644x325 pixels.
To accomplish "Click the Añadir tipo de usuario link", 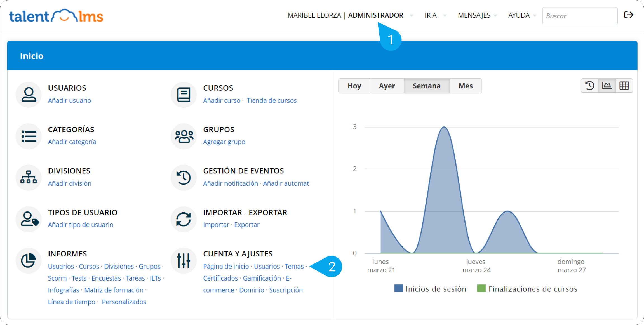I will [81, 225].
